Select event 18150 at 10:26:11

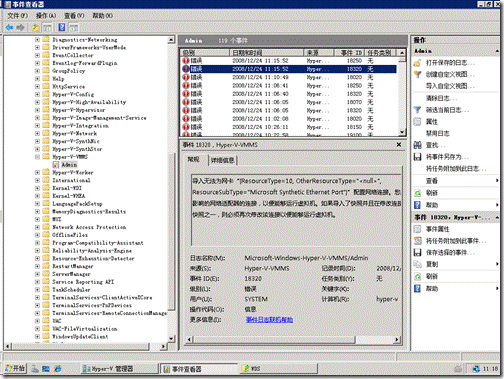click(x=289, y=127)
